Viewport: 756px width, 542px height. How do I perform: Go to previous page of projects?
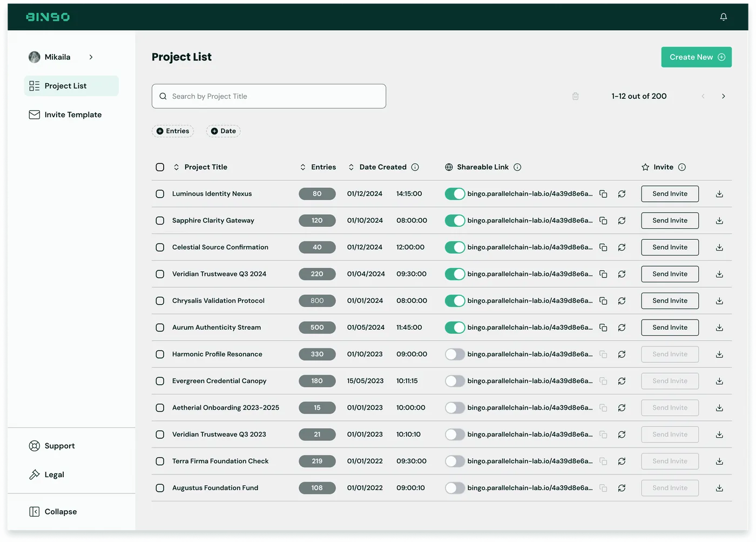coord(703,96)
